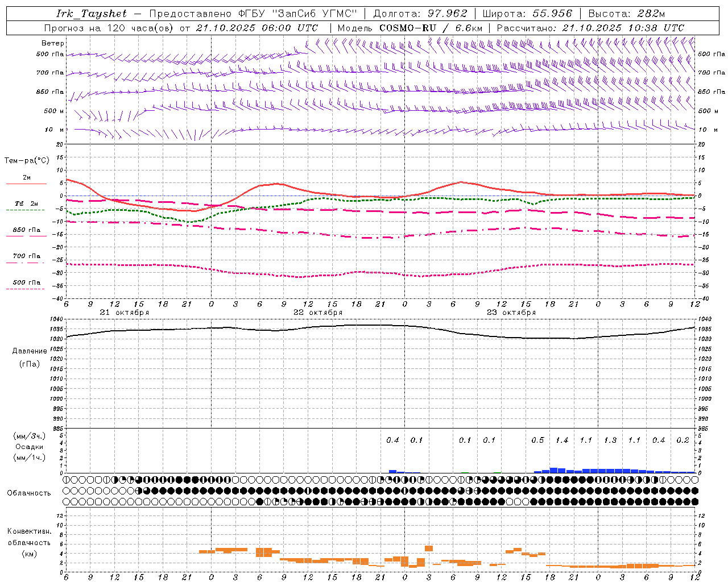Select the Осадки panel label

tap(30, 447)
